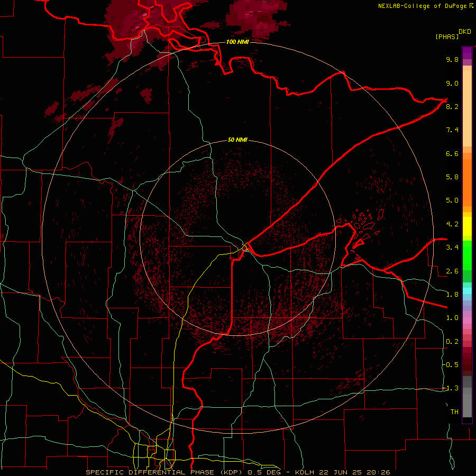This screenshot has height=476, width=476.
Task: Click the 5.0 value on the color scale
Action: point(452,200)
